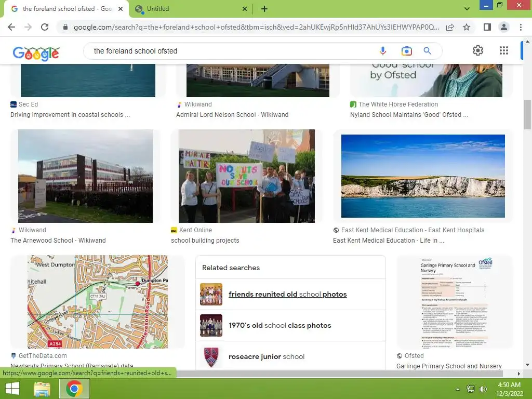Open File Explorer from taskbar
This screenshot has height=399, width=532.
tap(42, 389)
